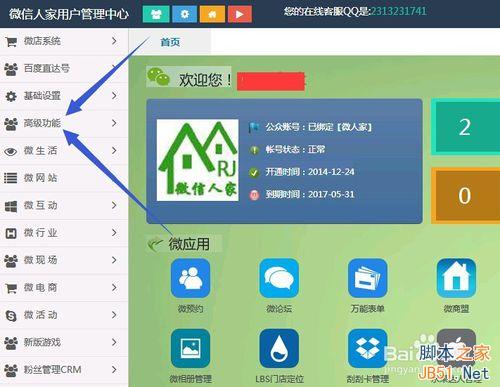Viewport: 500px width, 387px height.
Task: Click the red play button in header
Action: pos(240,14)
